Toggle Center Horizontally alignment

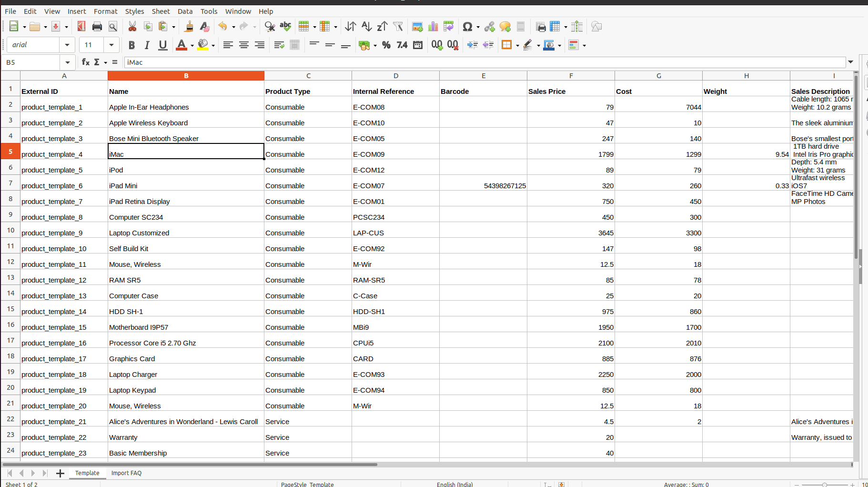(244, 45)
